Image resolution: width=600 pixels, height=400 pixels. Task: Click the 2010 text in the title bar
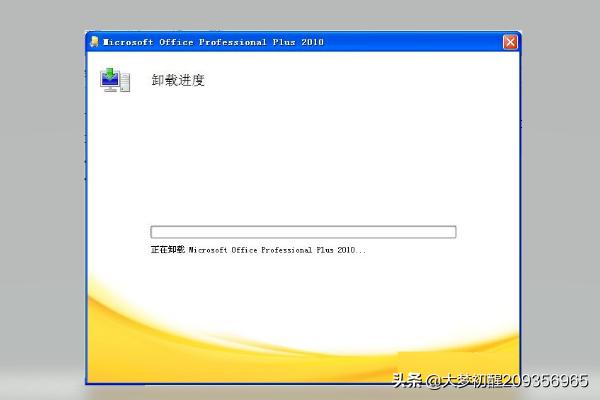pyautogui.click(x=310, y=42)
